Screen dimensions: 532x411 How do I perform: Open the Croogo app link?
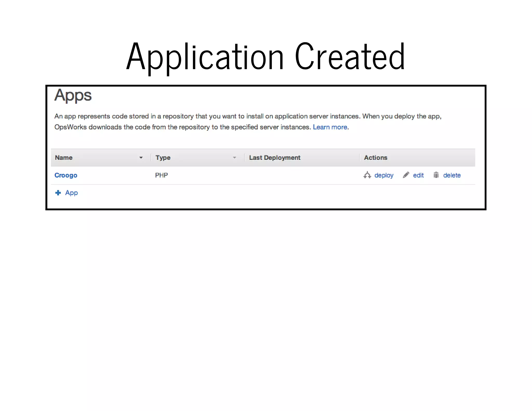pyautogui.click(x=66, y=175)
